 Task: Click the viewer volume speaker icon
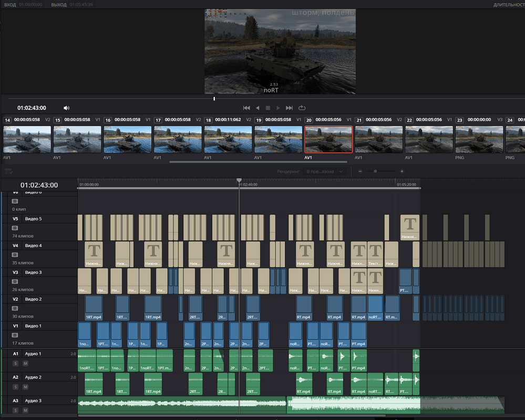(x=66, y=108)
